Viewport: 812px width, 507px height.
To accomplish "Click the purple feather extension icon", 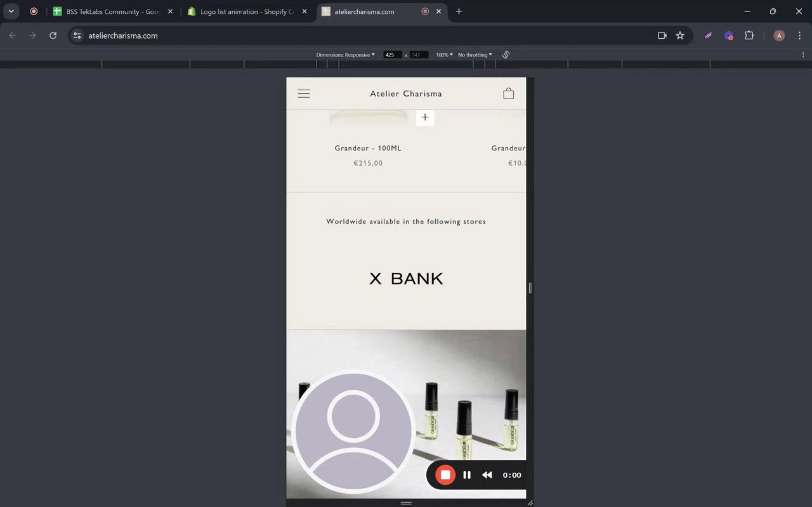I will point(708,36).
